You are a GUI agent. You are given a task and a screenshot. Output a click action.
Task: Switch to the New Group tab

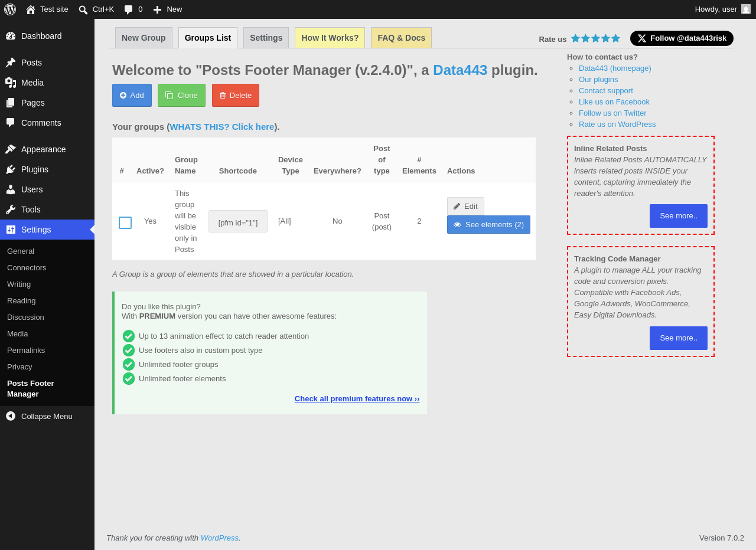coord(144,38)
